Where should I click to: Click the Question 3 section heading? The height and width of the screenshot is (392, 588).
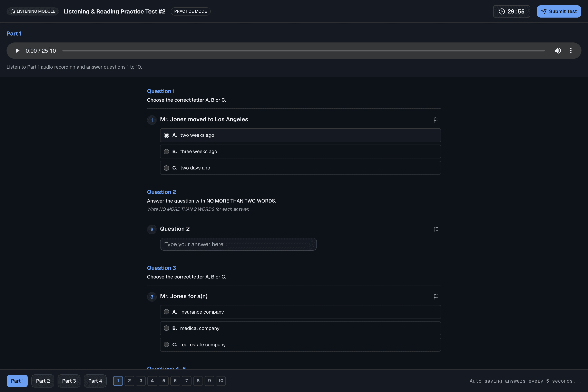(x=161, y=268)
